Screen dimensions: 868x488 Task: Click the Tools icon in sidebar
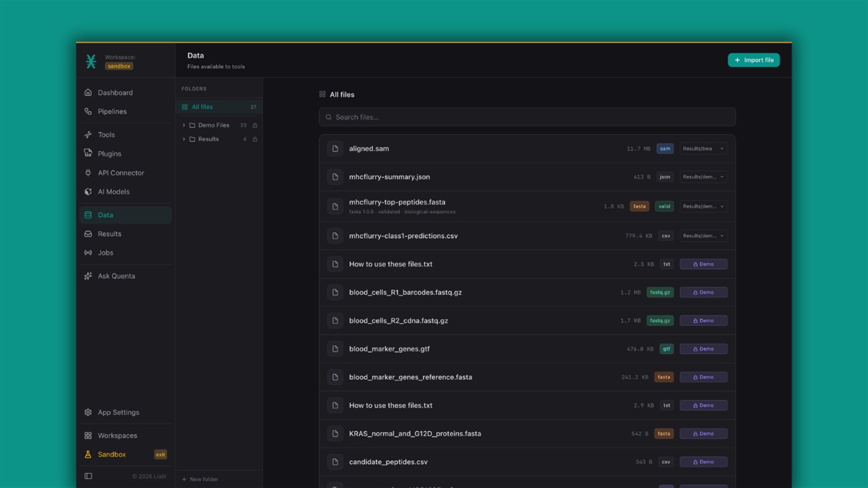point(88,135)
